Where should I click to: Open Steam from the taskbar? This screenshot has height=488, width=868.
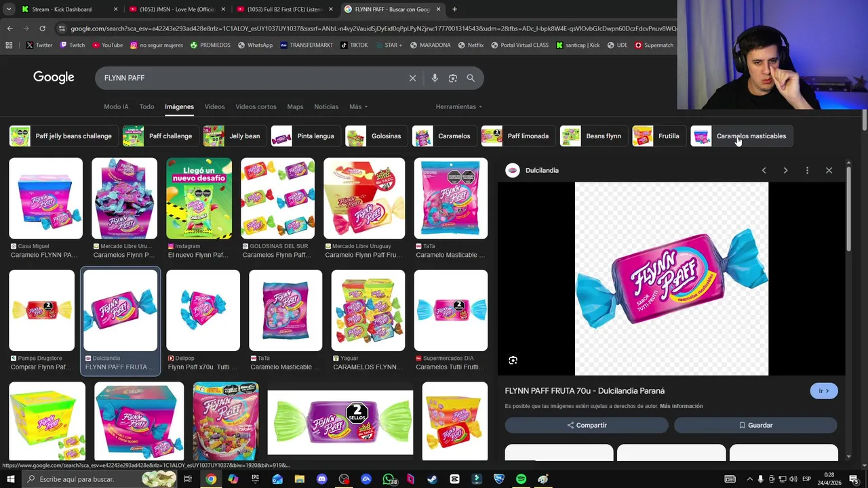pyautogui.click(x=432, y=479)
